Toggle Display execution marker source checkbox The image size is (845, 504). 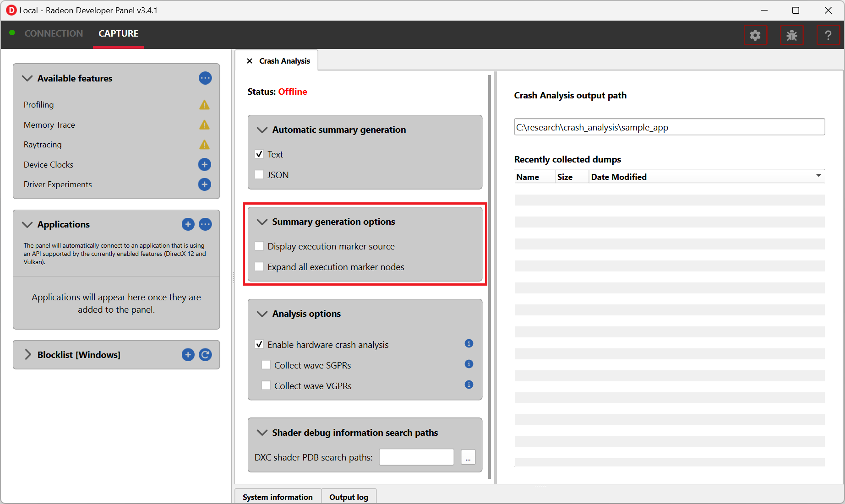[259, 246]
